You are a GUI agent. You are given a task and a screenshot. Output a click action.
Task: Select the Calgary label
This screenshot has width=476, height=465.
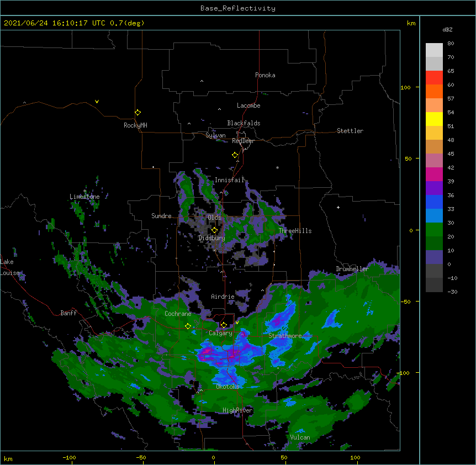pos(220,333)
